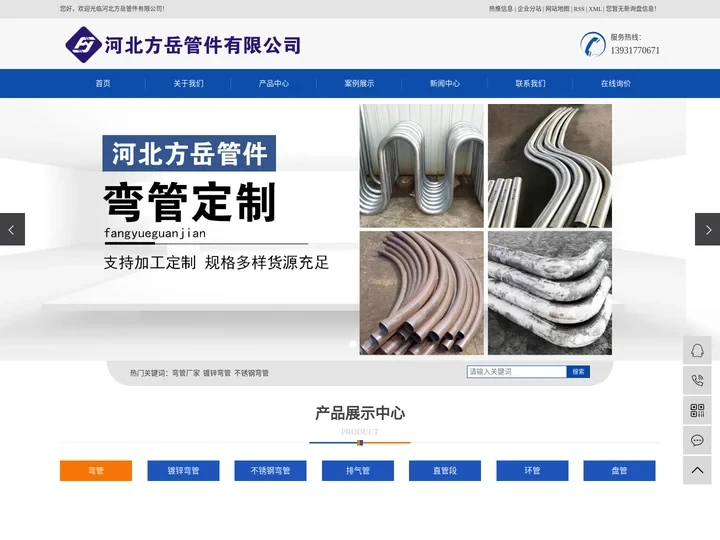The width and height of the screenshot is (720, 540).
Task: Select the 环管 product tab
Action: click(x=532, y=471)
